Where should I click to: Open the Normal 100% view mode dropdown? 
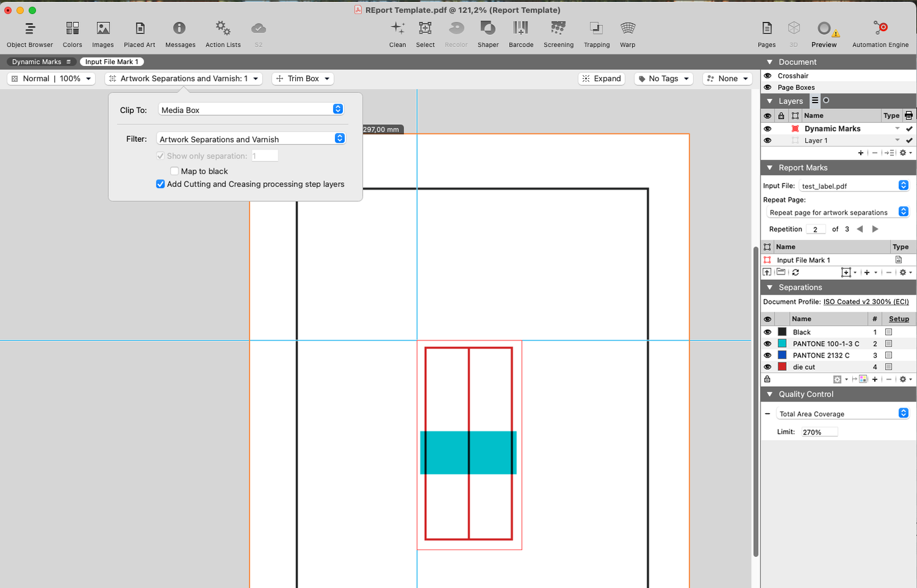pyautogui.click(x=51, y=79)
